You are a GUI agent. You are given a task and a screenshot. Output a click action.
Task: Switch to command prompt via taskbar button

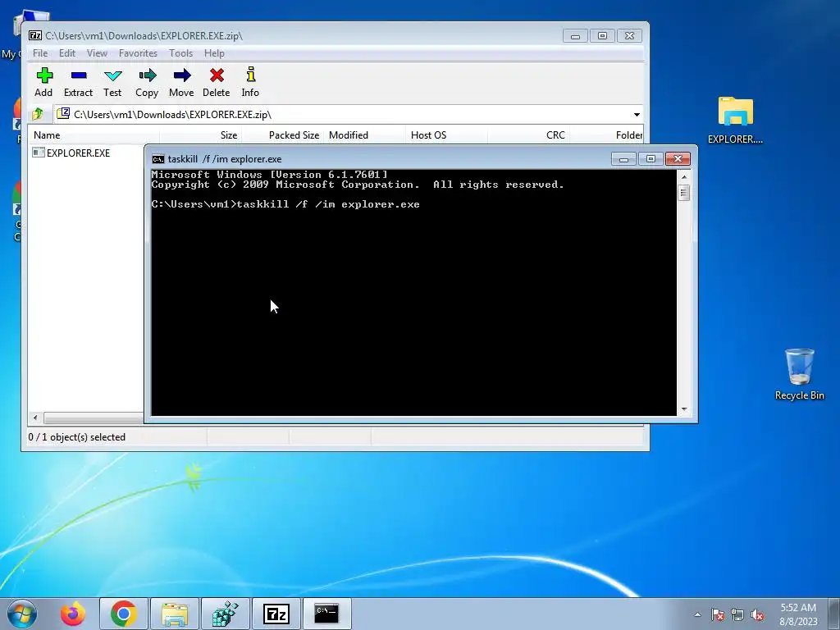(326, 614)
